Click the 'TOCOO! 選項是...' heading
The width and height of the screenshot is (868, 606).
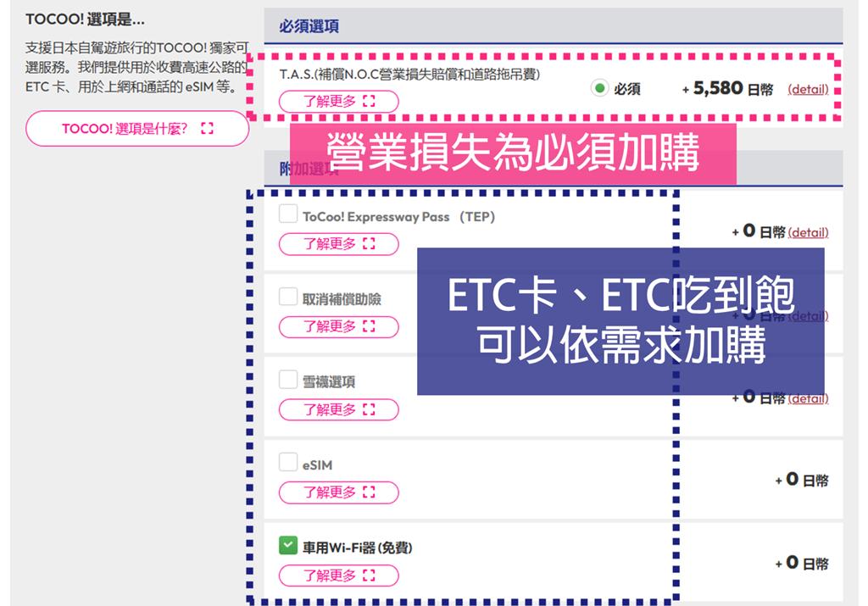85,20
